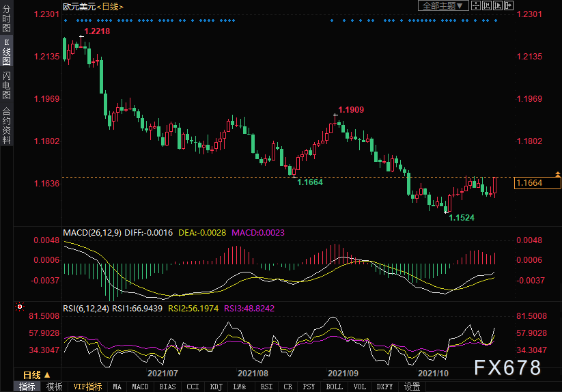Image resolution: width=562 pixels, height=392 pixels.
Task: Click the 2021/09 date marker on time axis
Action: (343, 374)
